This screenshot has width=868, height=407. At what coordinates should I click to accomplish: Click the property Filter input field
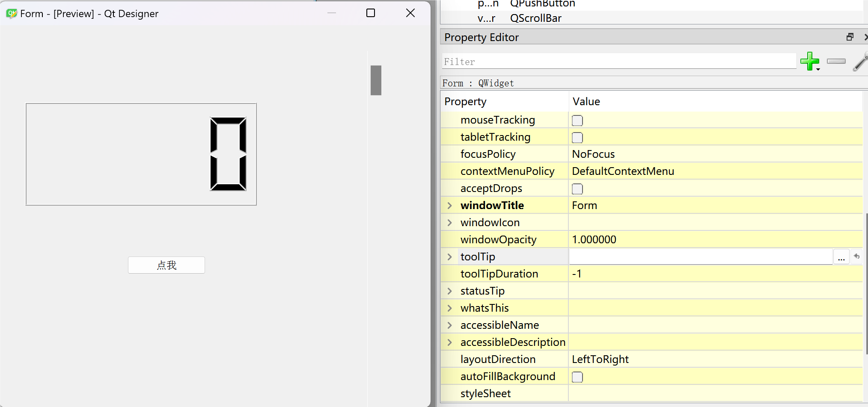coord(619,62)
